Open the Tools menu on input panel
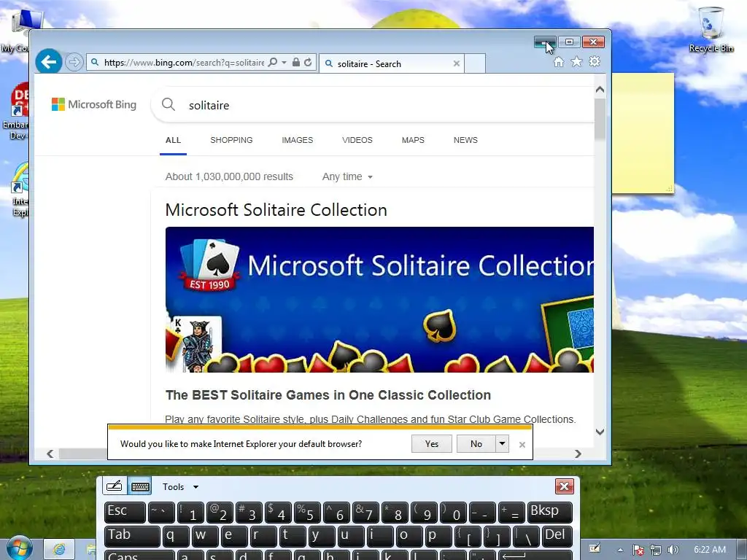 [181, 486]
